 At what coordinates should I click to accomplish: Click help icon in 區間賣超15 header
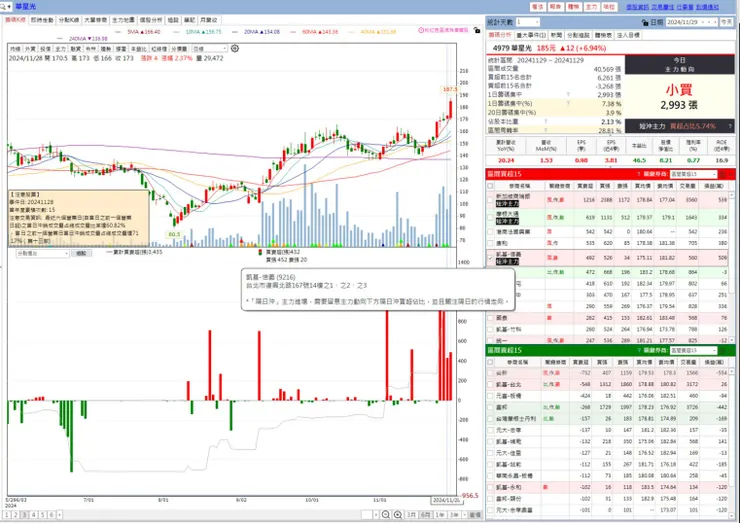click(639, 350)
